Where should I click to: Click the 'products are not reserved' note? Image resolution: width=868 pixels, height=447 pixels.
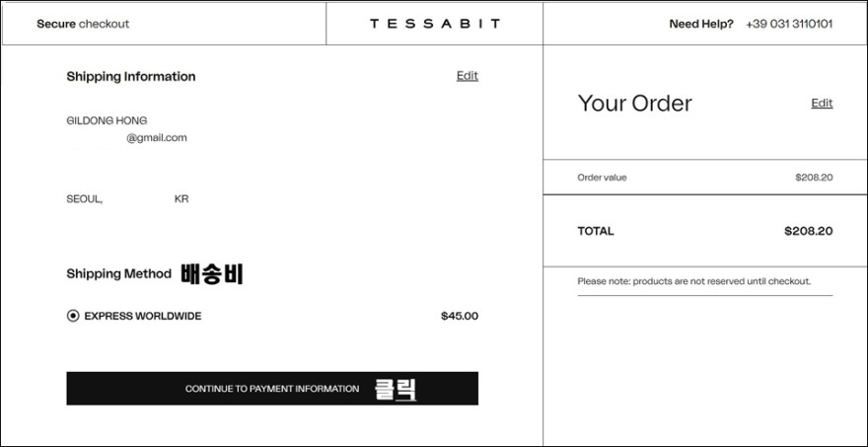[x=693, y=281]
